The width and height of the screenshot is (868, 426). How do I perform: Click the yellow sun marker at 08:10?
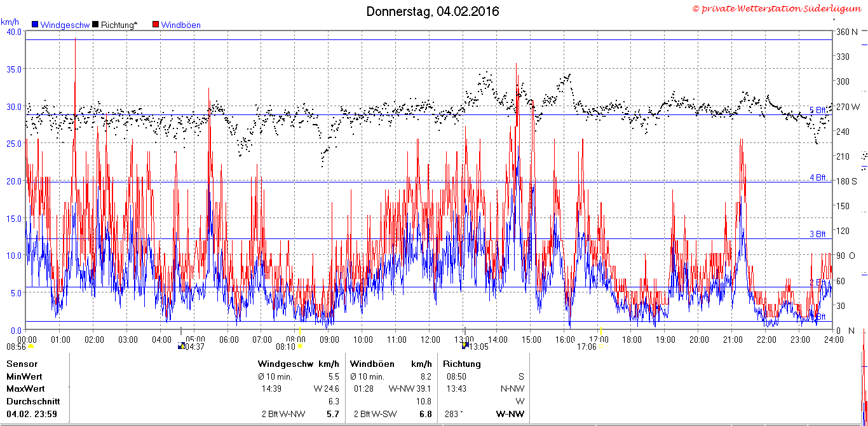pyautogui.click(x=301, y=347)
